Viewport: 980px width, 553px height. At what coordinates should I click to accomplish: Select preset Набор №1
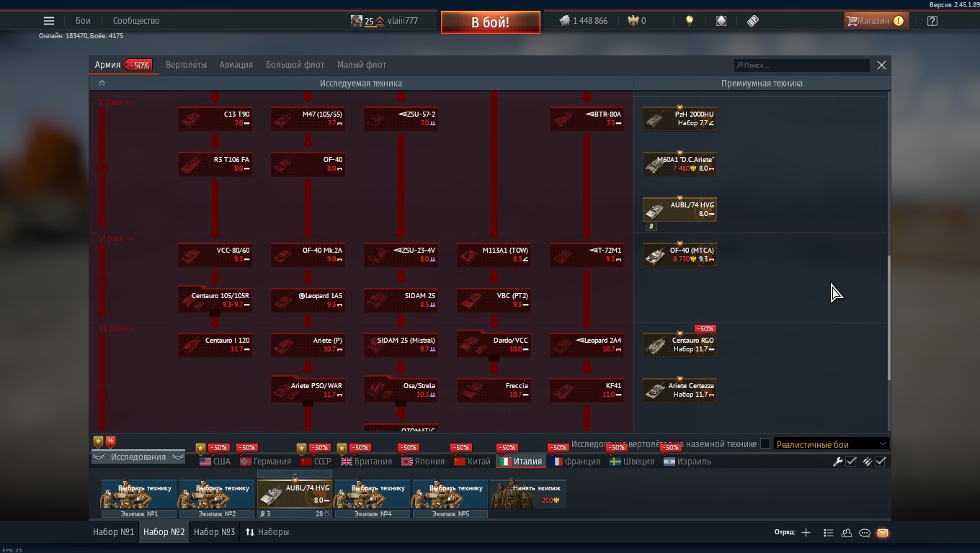114,532
